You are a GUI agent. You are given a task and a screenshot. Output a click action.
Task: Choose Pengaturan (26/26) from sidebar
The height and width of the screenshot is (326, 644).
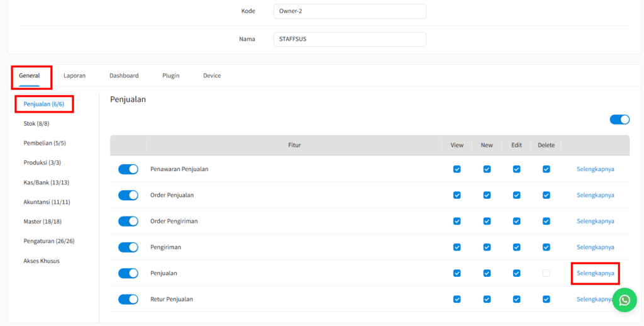click(x=49, y=241)
